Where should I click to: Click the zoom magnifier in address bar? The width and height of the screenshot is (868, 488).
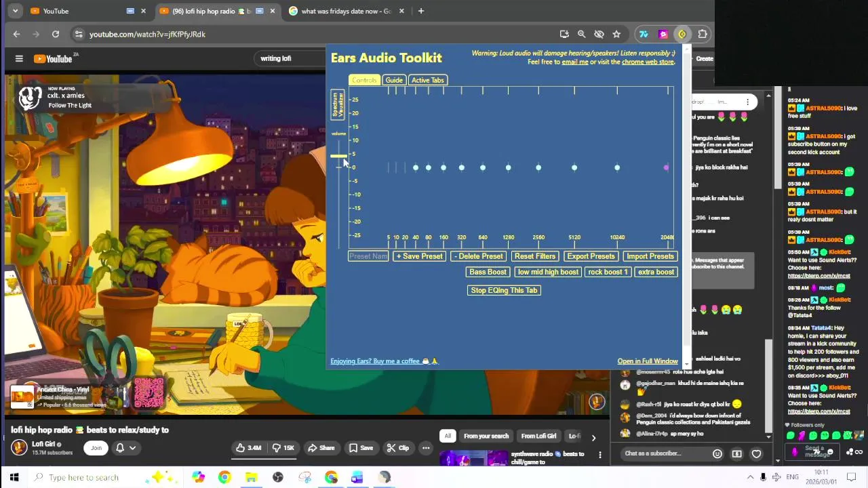[x=581, y=34]
